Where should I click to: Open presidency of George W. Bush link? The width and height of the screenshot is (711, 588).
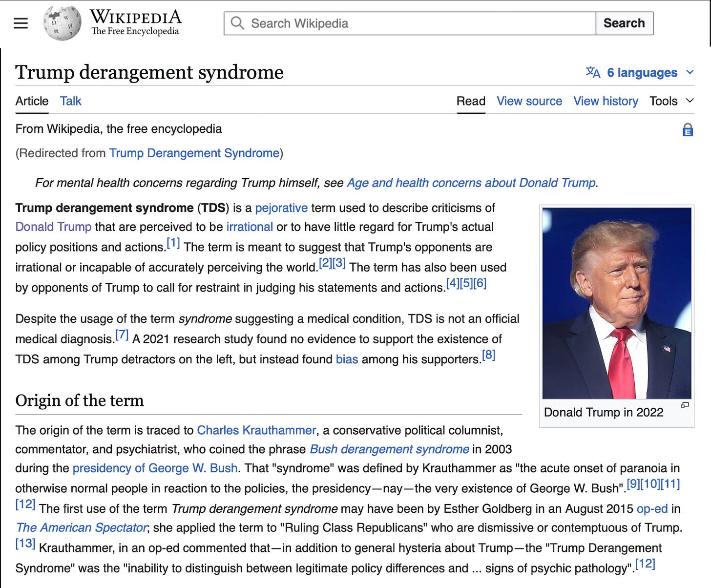pos(155,468)
